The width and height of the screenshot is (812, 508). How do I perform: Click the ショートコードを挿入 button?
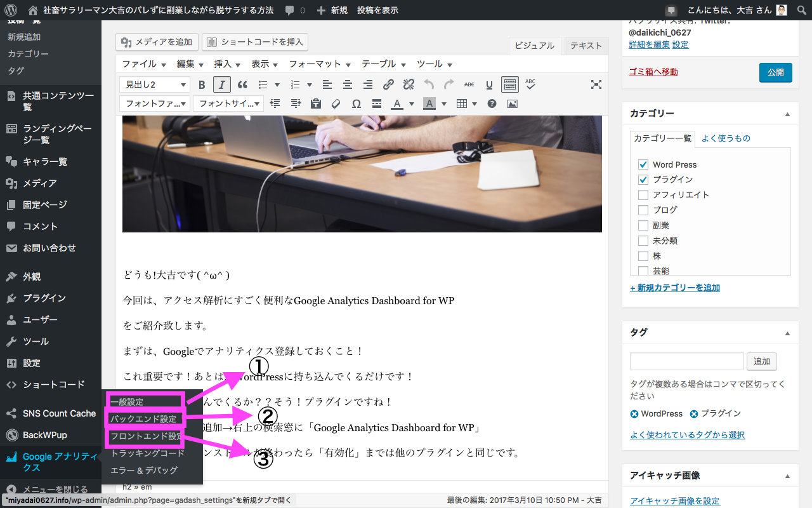coord(255,42)
